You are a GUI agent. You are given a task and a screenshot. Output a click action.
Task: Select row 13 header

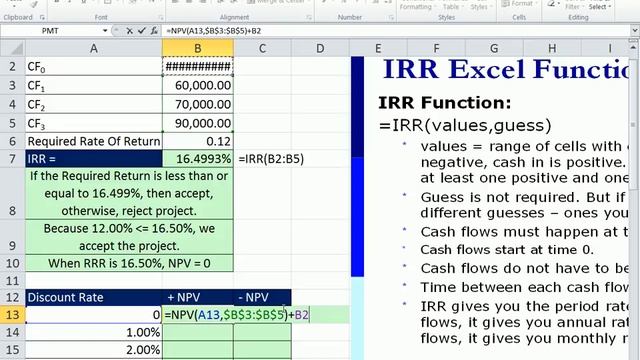point(13,315)
